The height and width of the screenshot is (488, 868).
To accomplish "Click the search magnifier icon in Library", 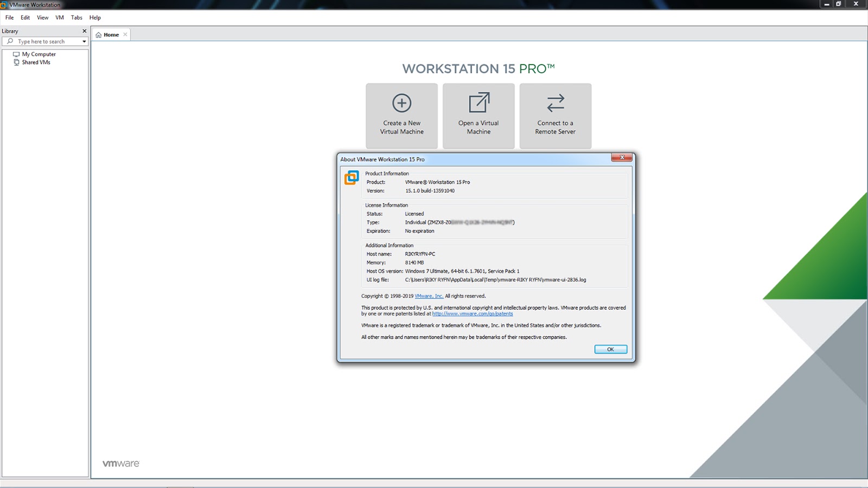I will pyautogui.click(x=10, y=41).
